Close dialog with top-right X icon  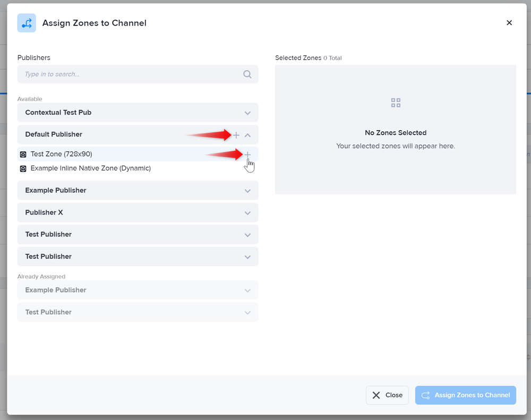pos(509,23)
